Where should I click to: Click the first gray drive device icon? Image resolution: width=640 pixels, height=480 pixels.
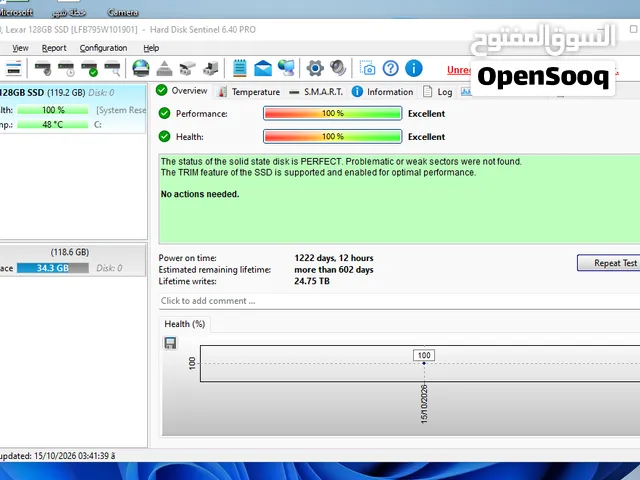point(187,68)
